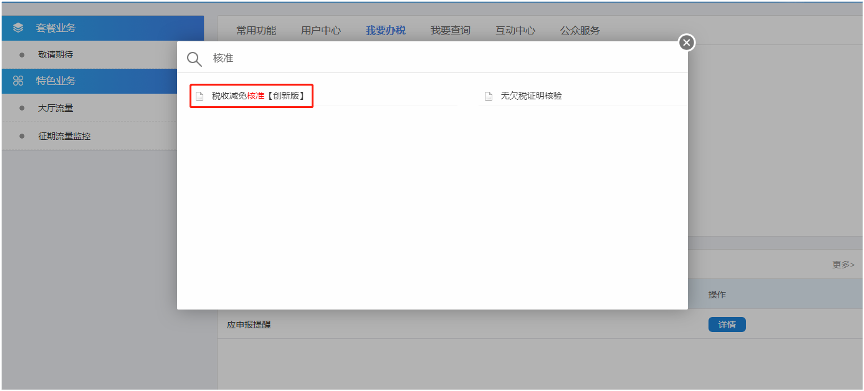864x391 pixels.
Task: Click bullet dot beside 征期流量监控
Action: (21, 135)
